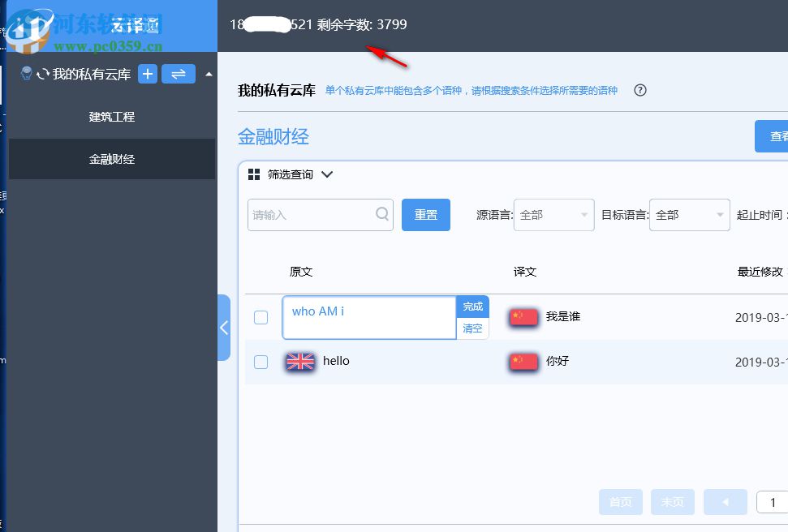Click the grid icon beside 筛选查询
Screen dimensions: 788x532
pyautogui.click(x=254, y=174)
